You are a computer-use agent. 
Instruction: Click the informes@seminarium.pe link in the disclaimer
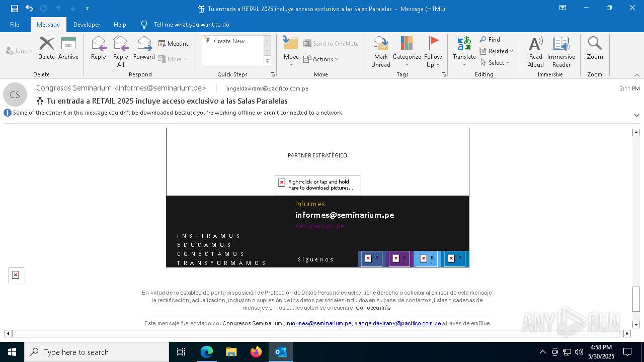pyautogui.click(x=318, y=323)
